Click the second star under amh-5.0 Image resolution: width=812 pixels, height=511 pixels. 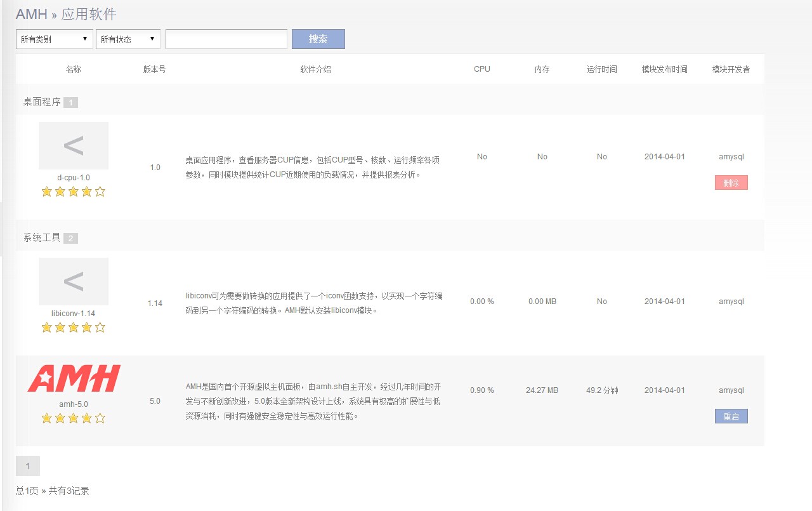click(x=60, y=418)
